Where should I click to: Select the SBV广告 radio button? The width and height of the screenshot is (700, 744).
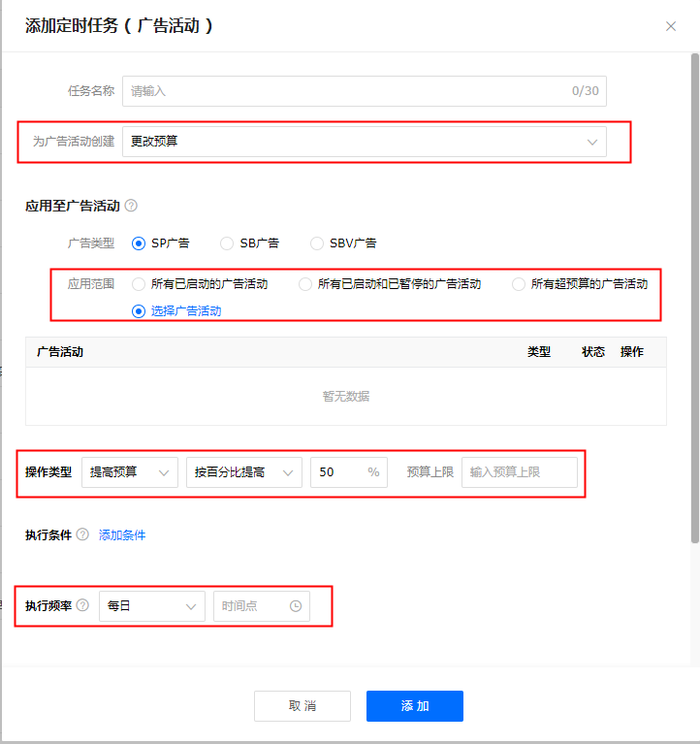click(x=317, y=243)
